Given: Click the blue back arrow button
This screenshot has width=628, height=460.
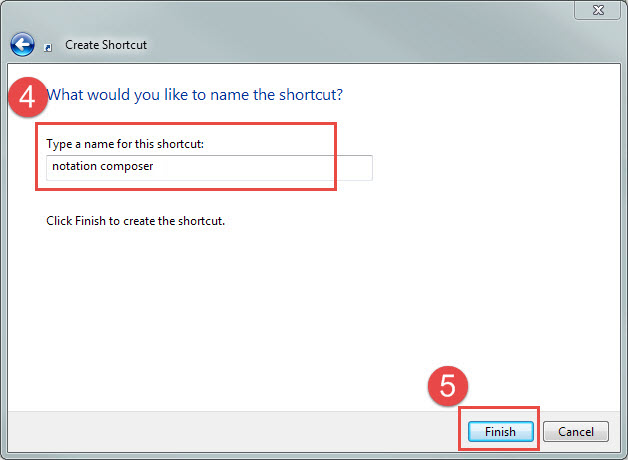Looking at the screenshot, I should point(22,44).
